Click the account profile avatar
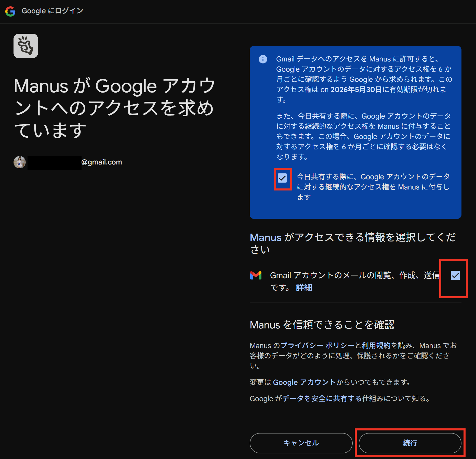 (20, 162)
